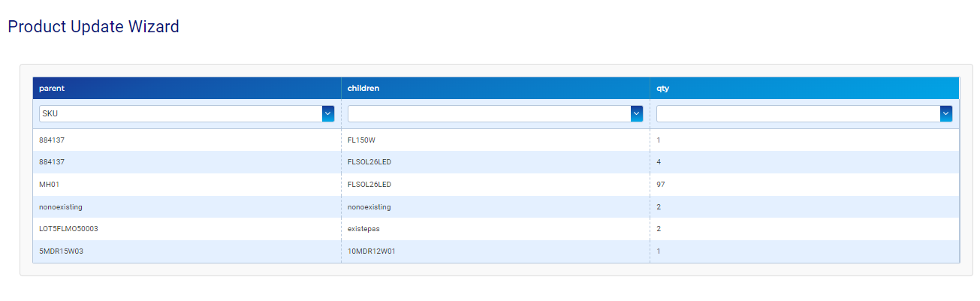Viewport: 980px width, 301px height.
Task: Select the 5MDR15W03 parent cell
Action: coord(61,251)
